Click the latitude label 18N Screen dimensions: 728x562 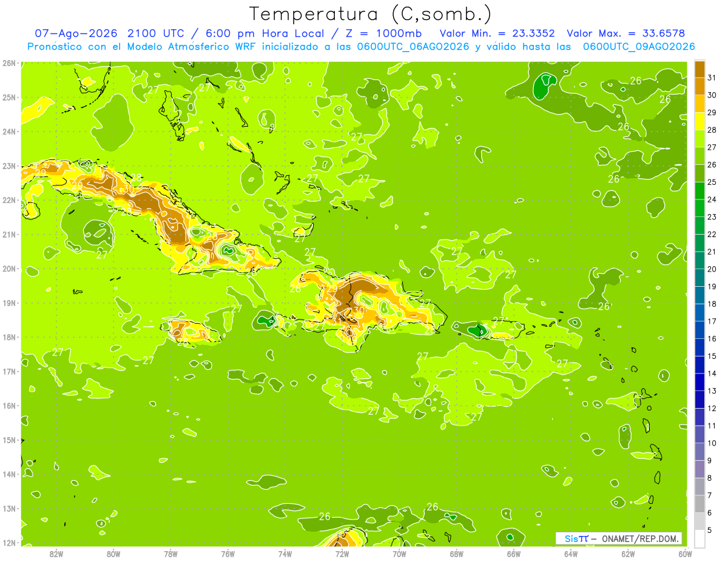click(x=8, y=337)
